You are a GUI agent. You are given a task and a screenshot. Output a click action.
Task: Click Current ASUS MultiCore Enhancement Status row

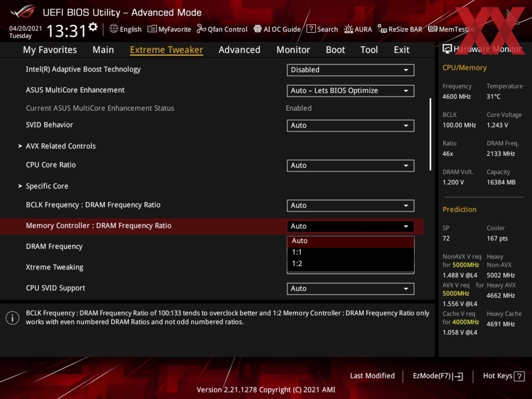211,108
